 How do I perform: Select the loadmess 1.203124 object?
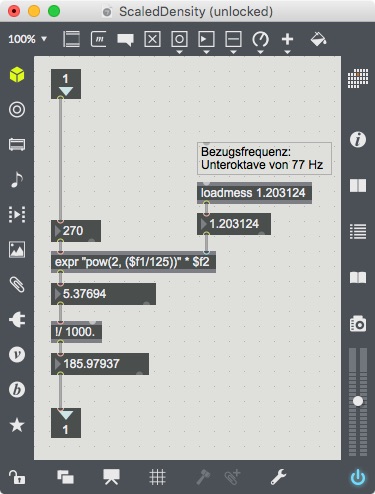[x=254, y=193]
